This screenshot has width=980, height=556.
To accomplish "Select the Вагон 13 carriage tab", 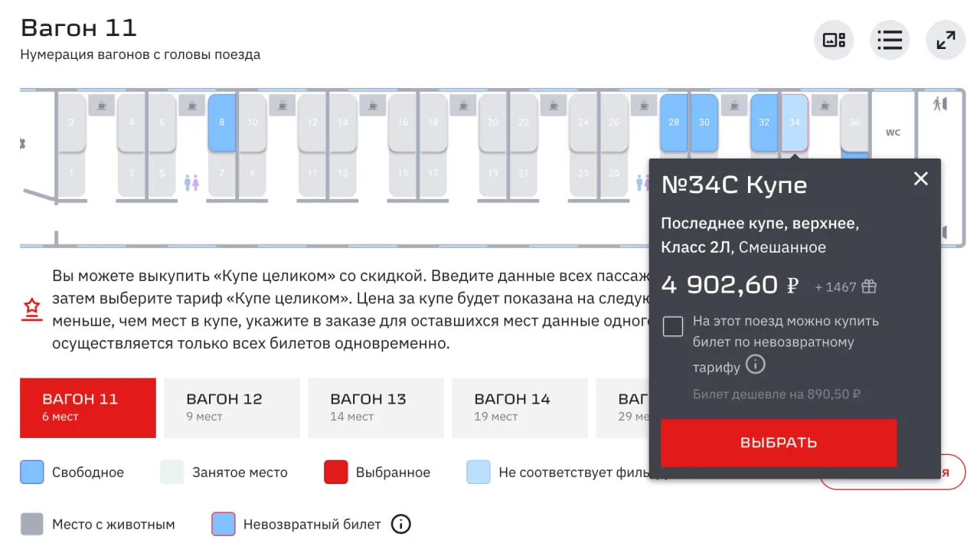I will (x=376, y=407).
